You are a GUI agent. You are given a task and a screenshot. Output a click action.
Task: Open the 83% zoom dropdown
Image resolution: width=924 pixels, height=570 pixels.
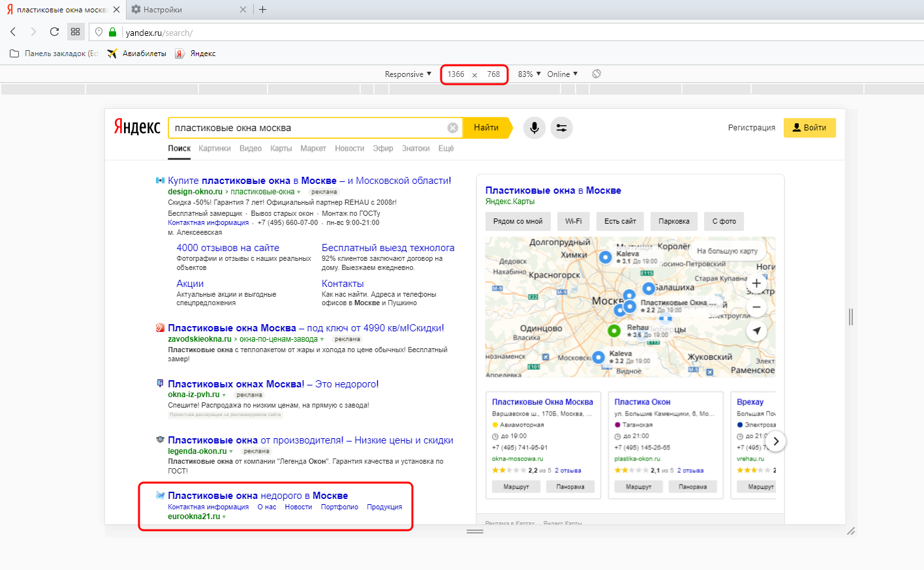(529, 74)
